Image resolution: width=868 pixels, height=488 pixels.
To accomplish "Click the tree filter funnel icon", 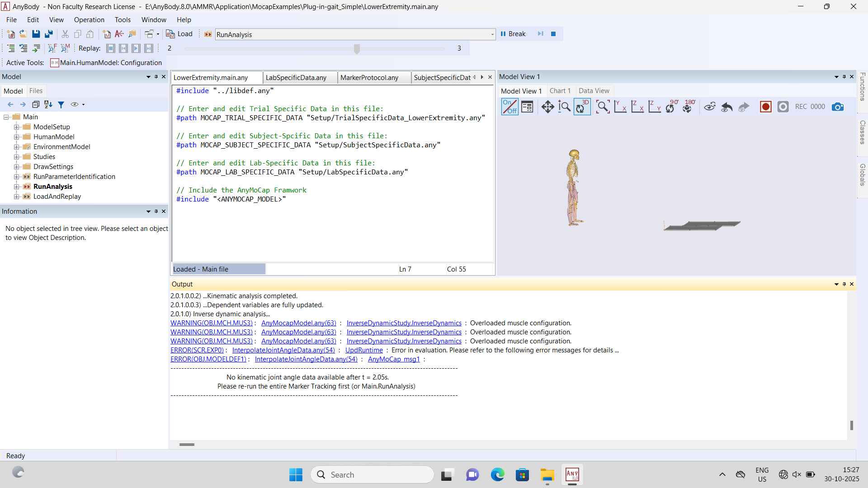I will click(x=61, y=104).
